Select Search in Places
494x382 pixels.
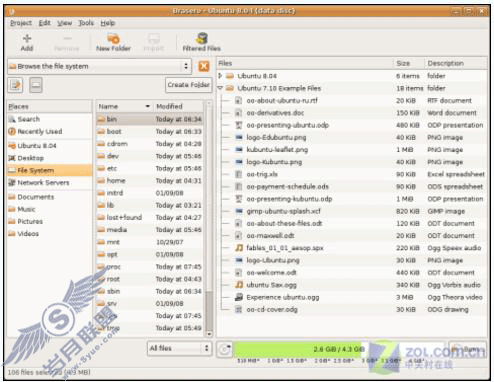coord(49,119)
